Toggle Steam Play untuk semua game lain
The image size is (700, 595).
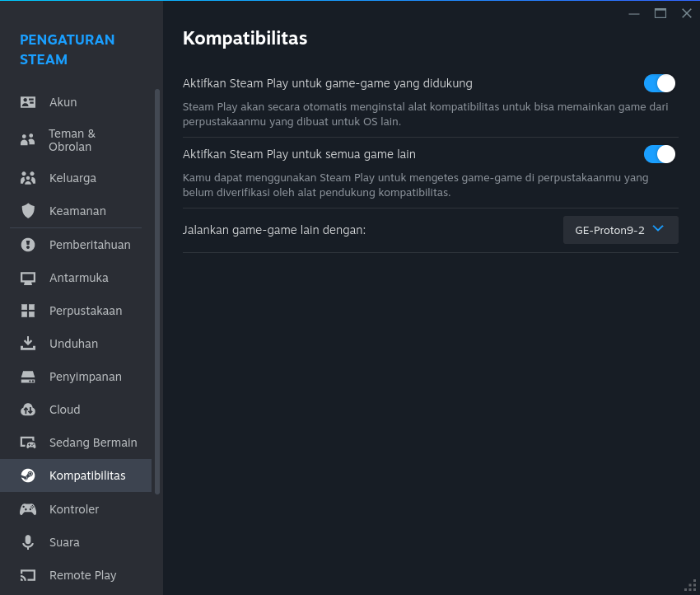(660, 154)
